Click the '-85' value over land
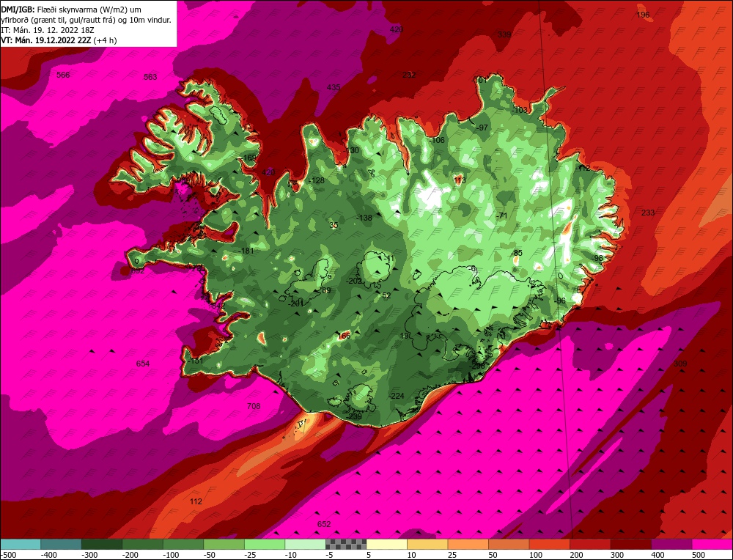This screenshot has height=560, width=733. 517,254
